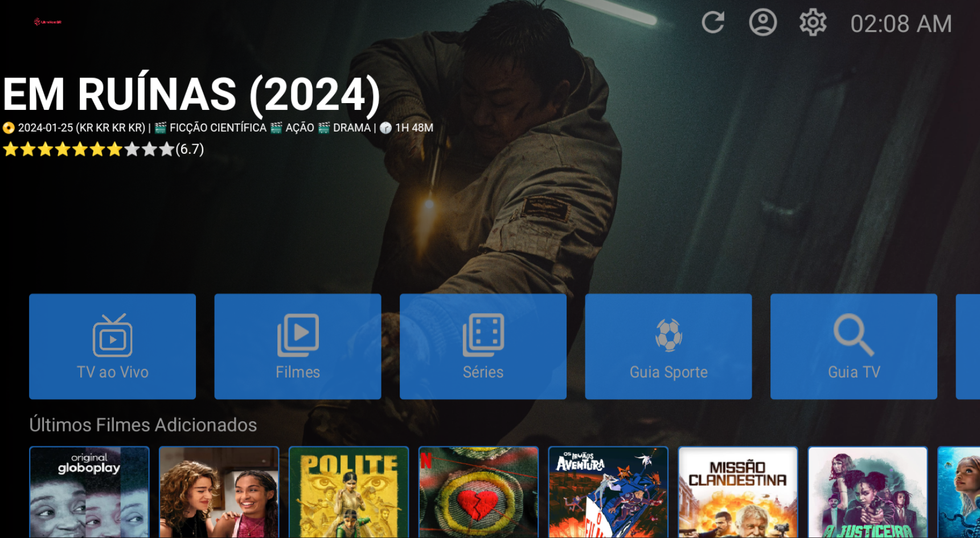Open the A Justiceira movie poster
The width and height of the screenshot is (980, 538).
(867, 492)
